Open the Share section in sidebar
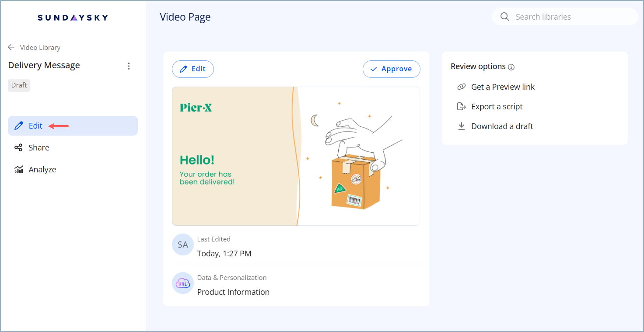 [x=38, y=148]
